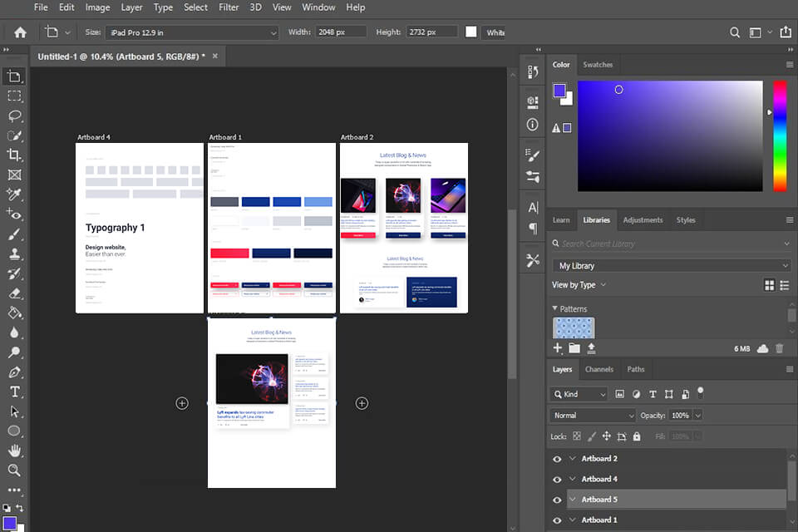
Task: Switch to the Channels tab
Action: pyautogui.click(x=599, y=369)
